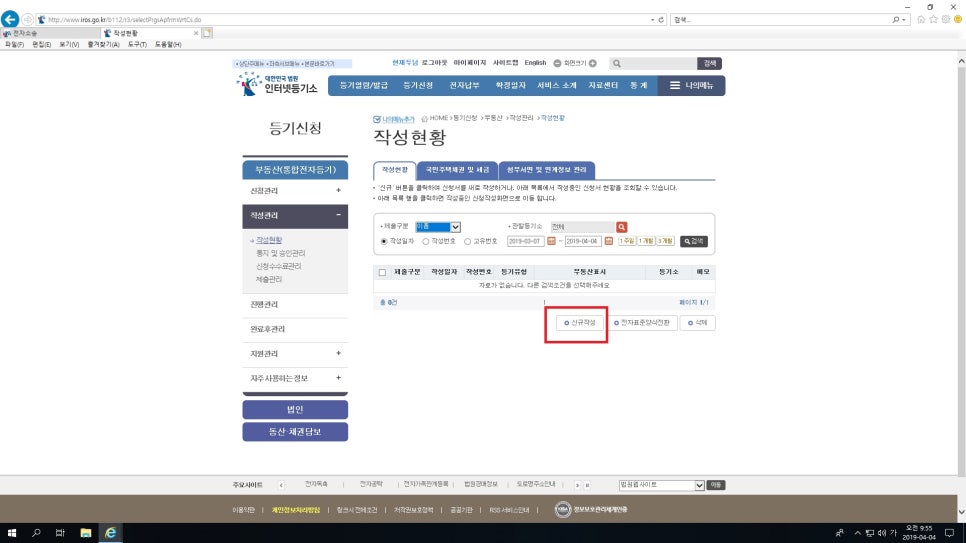The image size is (966, 543).
Task: Open the IE settings gear icon
Action: click(946, 20)
